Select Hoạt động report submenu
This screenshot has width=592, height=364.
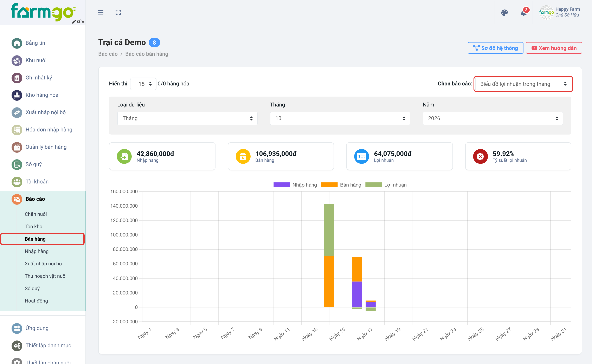click(x=36, y=301)
